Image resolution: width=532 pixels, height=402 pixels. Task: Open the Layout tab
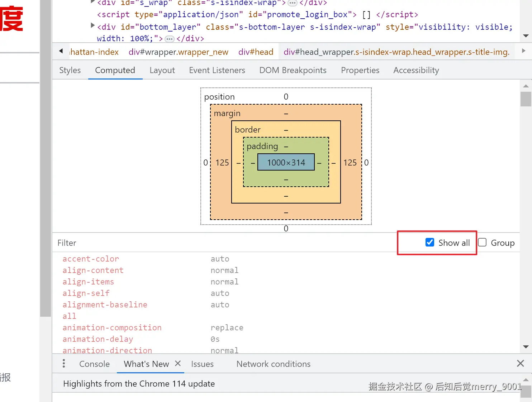pyautogui.click(x=162, y=70)
